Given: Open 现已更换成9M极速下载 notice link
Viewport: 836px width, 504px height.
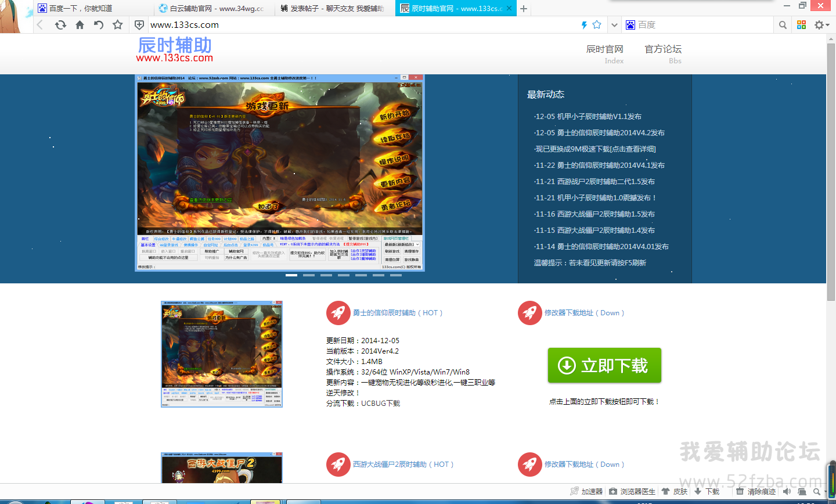Looking at the screenshot, I should tap(595, 149).
